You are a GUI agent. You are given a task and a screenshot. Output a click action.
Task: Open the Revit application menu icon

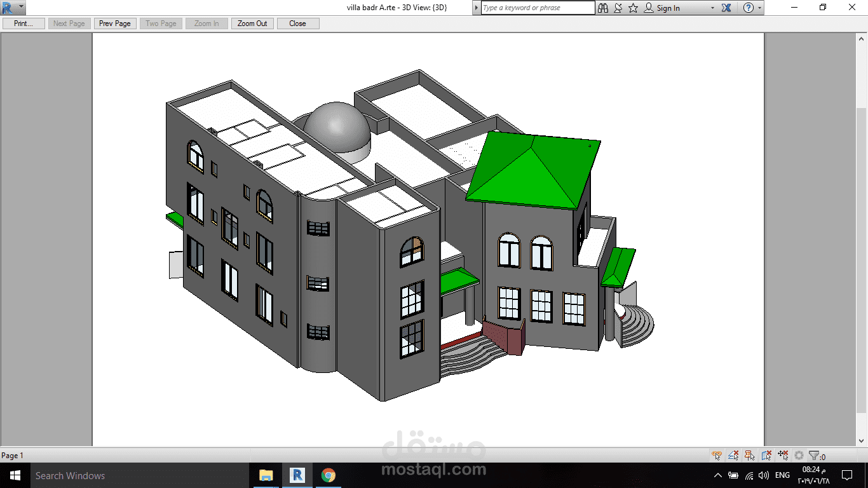[x=8, y=8]
